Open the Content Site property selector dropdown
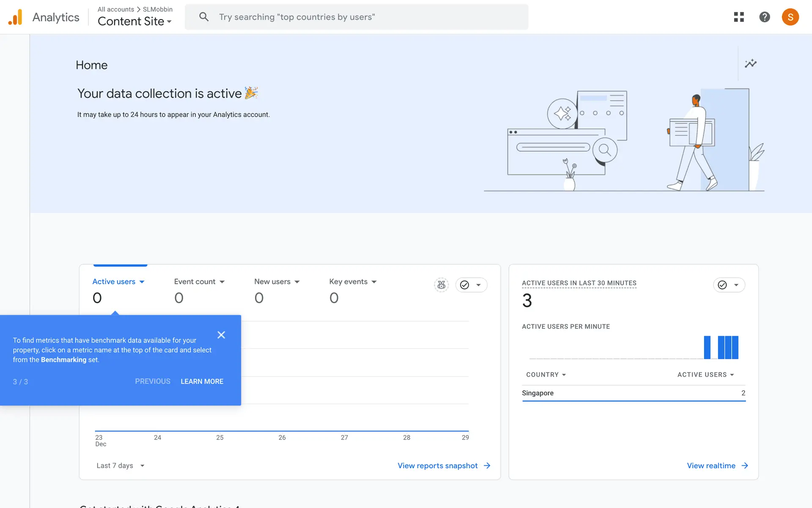 [134, 21]
